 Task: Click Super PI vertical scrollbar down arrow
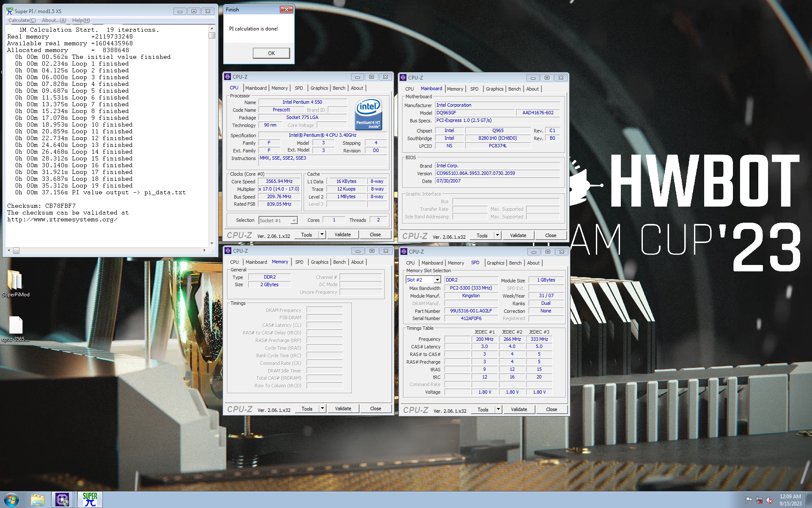point(212,243)
